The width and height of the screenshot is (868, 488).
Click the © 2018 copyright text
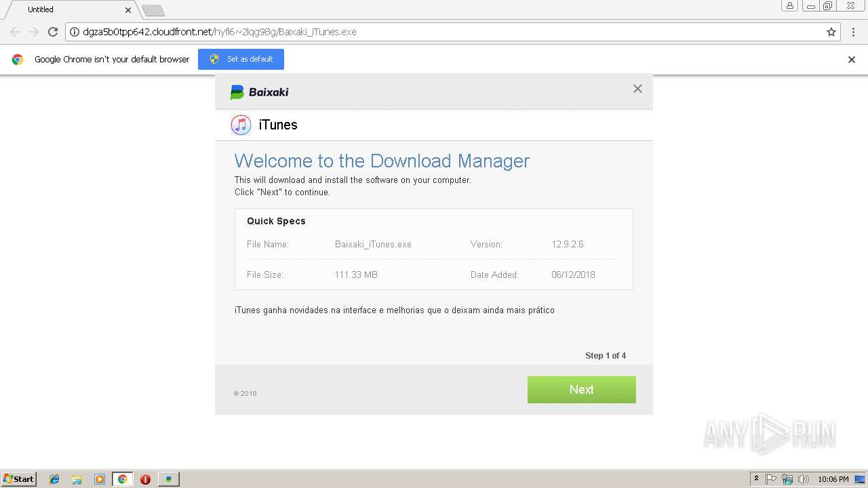245,394
